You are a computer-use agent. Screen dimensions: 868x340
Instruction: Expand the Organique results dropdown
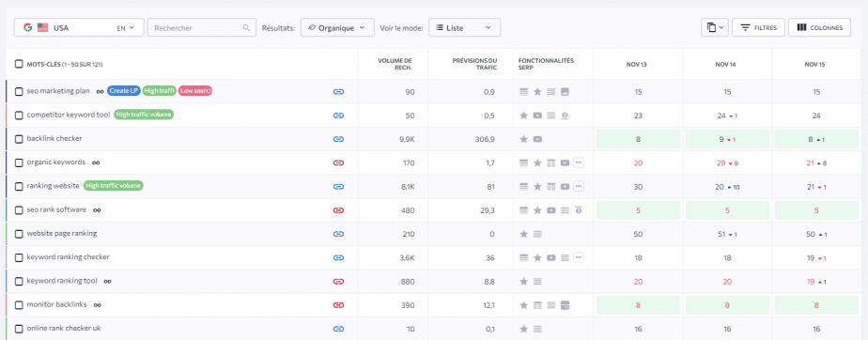click(x=337, y=27)
